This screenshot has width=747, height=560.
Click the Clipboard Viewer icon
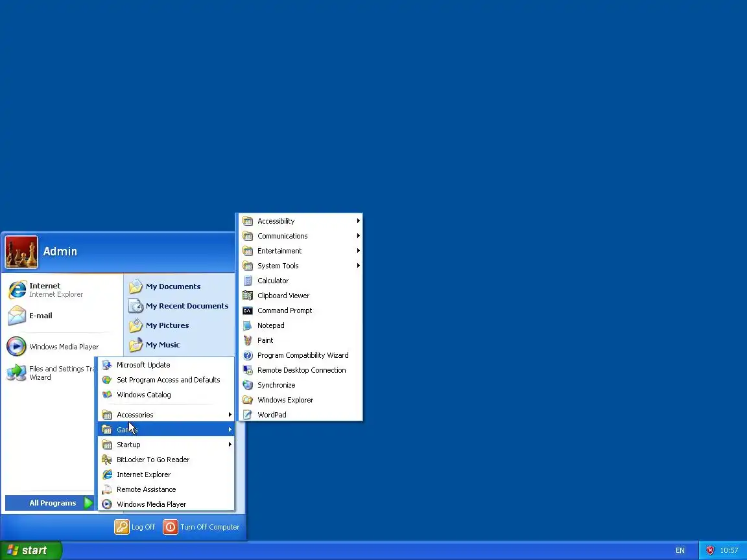(248, 296)
